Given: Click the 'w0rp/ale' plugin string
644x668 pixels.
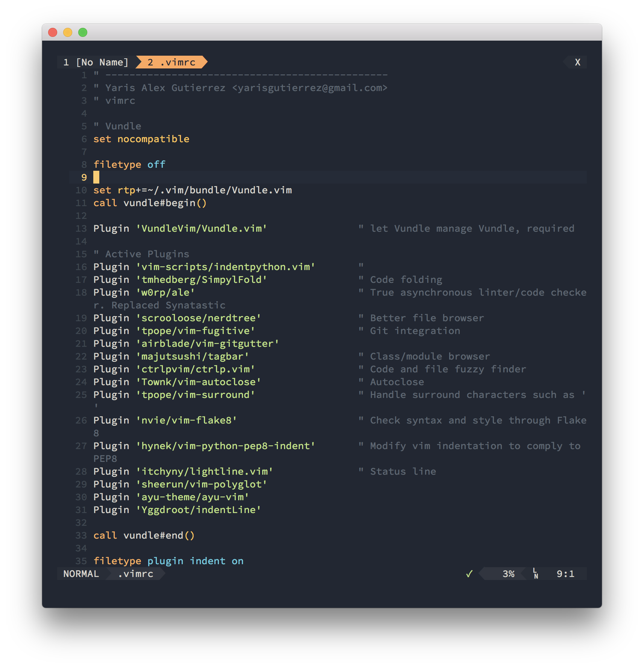Looking at the screenshot, I should click(166, 292).
